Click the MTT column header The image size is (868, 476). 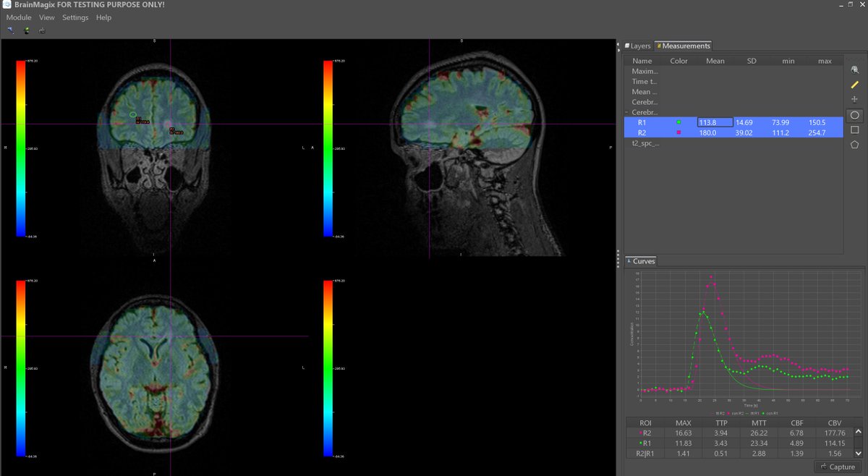pos(759,422)
